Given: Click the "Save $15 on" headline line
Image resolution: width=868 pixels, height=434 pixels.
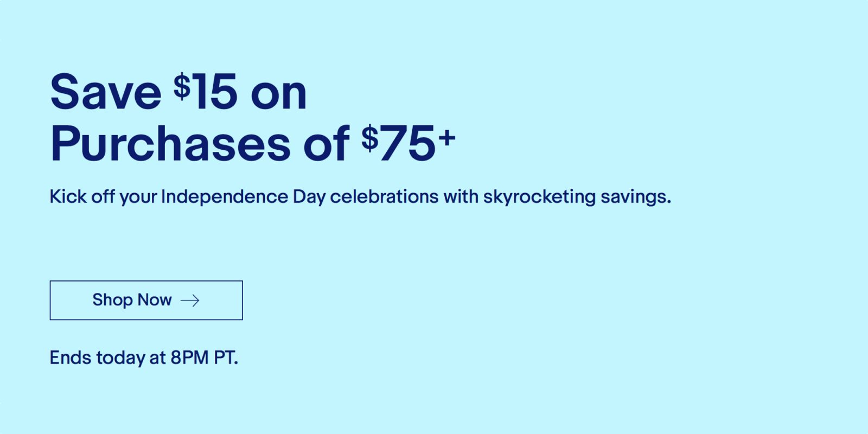Looking at the screenshot, I should tap(178, 93).
